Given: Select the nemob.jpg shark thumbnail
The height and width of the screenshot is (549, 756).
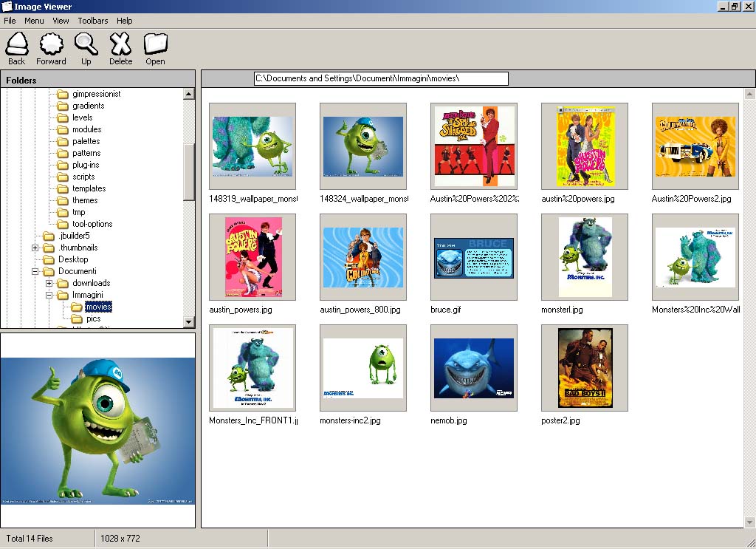Looking at the screenshot, I should point(474,368).
